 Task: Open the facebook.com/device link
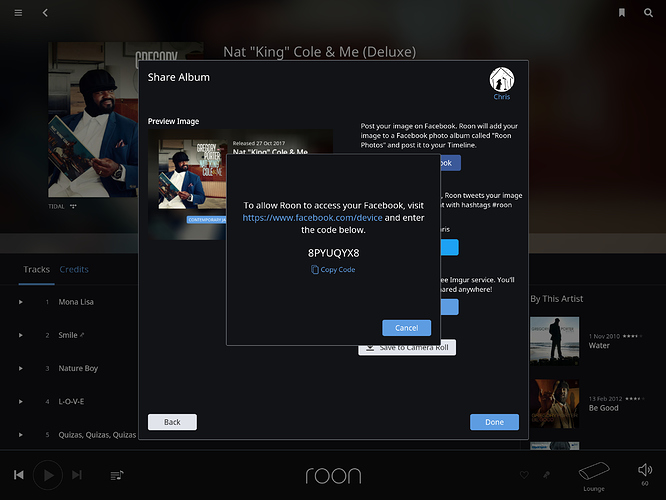click(x=312, y=218)
